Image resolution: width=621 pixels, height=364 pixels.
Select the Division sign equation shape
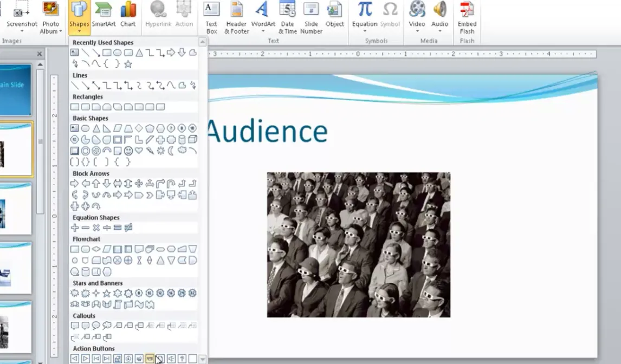point(107,227)
